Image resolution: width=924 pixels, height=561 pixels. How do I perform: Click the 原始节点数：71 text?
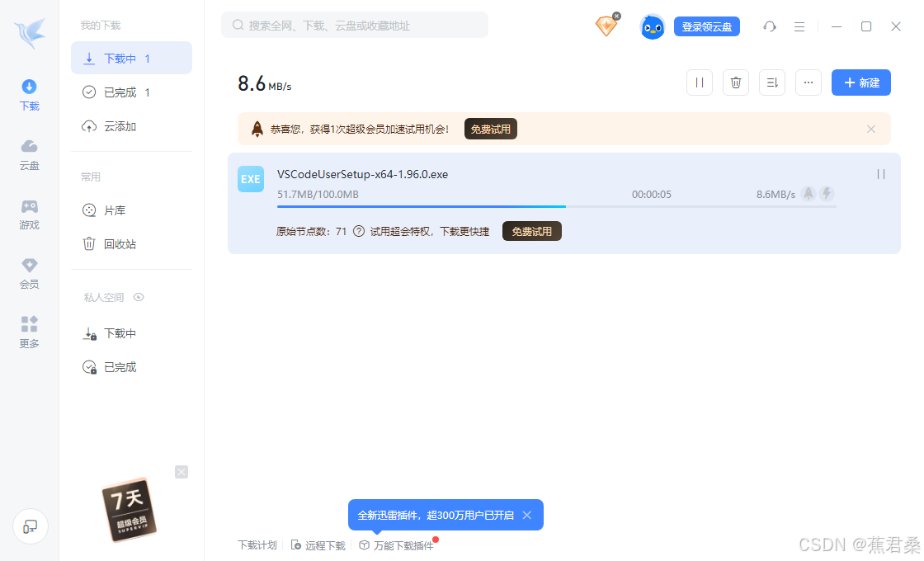click(x=311, y=232)
